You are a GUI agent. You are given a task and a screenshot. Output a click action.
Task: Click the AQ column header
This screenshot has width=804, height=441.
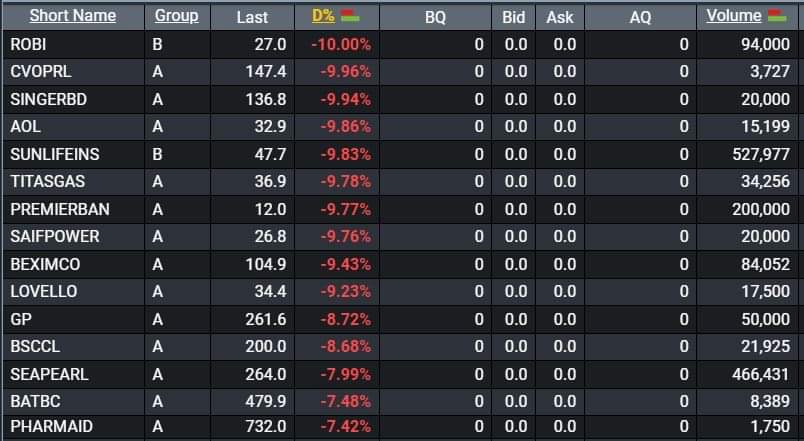640,17
